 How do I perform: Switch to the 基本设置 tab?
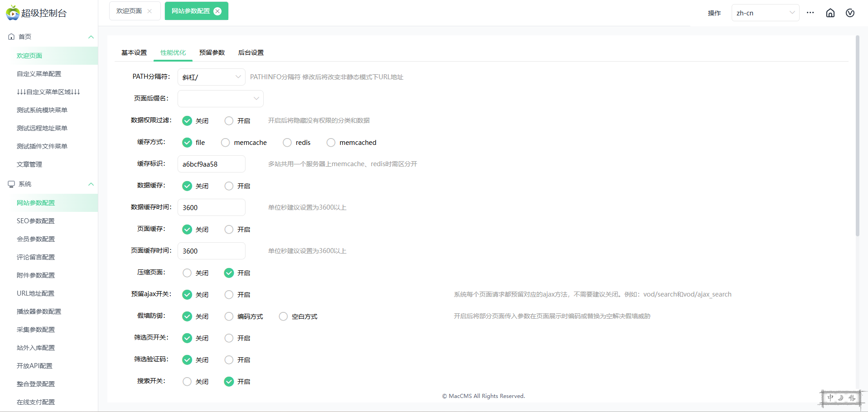134,53
